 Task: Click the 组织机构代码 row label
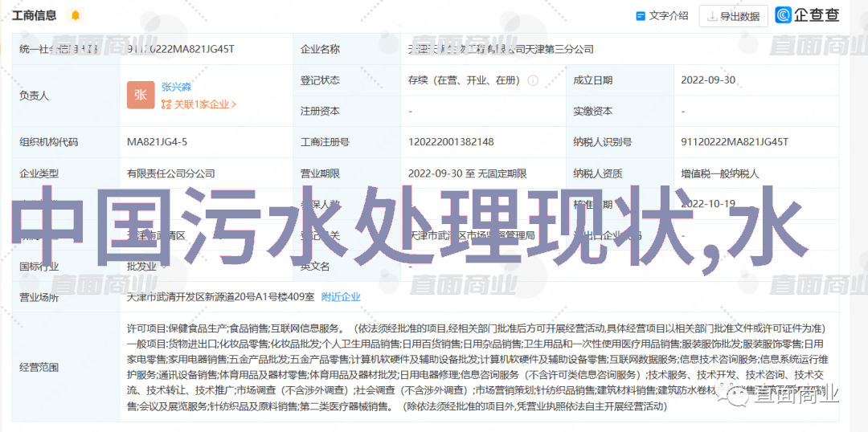coord(49,142)
